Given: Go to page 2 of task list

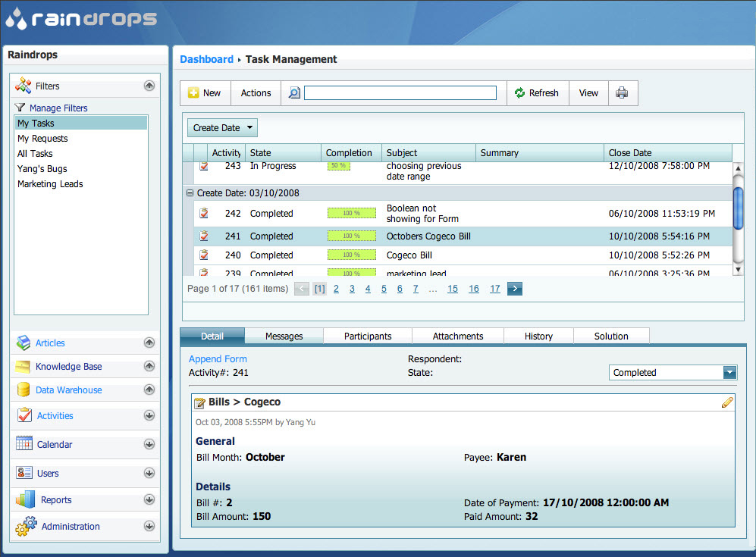Looking at the screenshot, I should pyautogui.click(x=336, y=289).
